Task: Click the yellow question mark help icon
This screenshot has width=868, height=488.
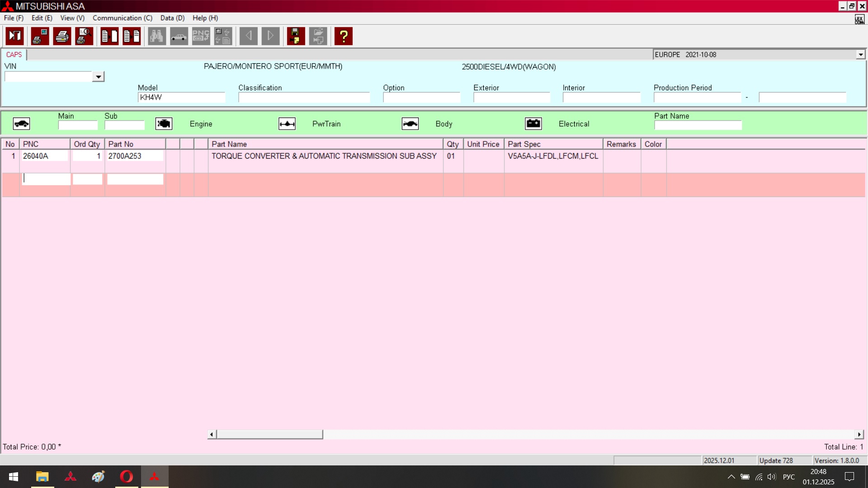Action: pos(344,36)
